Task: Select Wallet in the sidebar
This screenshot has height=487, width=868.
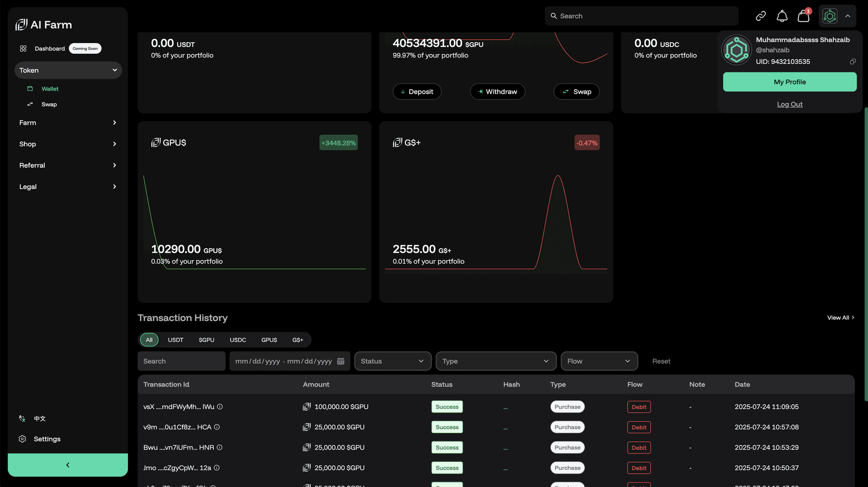Action: [x=50, y=89]
